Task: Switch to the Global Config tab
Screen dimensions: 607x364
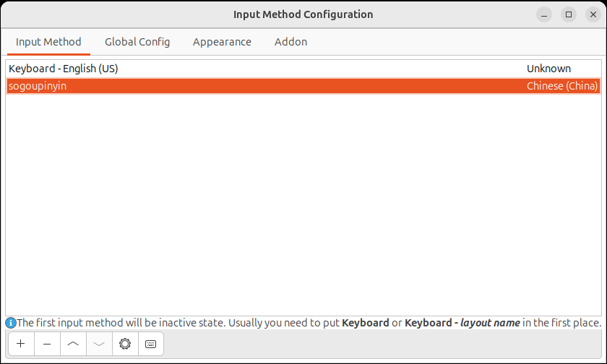Action: coord(137,42)
